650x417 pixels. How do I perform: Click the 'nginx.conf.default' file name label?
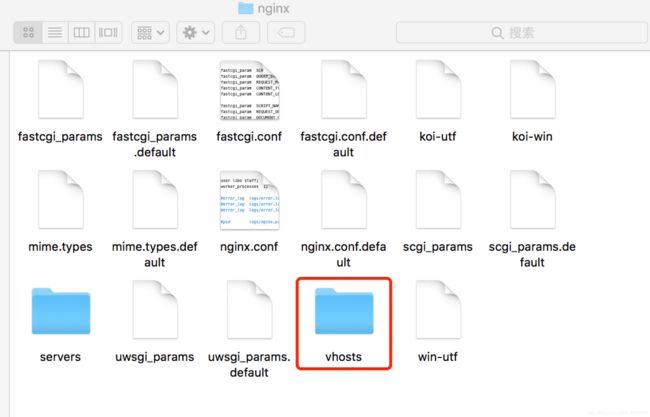344,255
